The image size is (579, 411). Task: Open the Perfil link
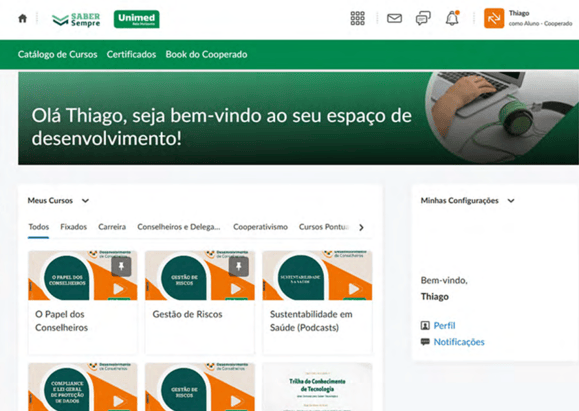point(444,326)
